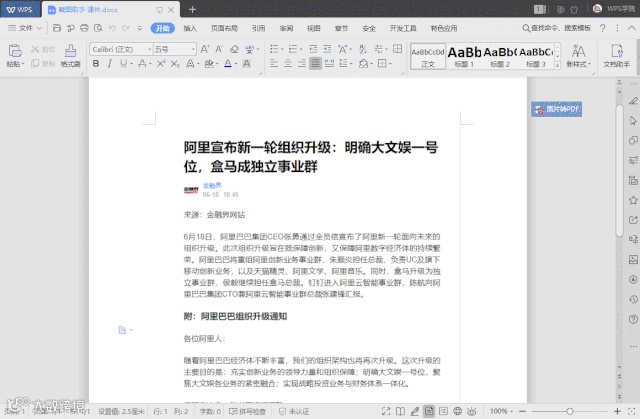Increase font size with the larger A icon
The height and width of the screenshot is (419, 640).
[205, 49]
